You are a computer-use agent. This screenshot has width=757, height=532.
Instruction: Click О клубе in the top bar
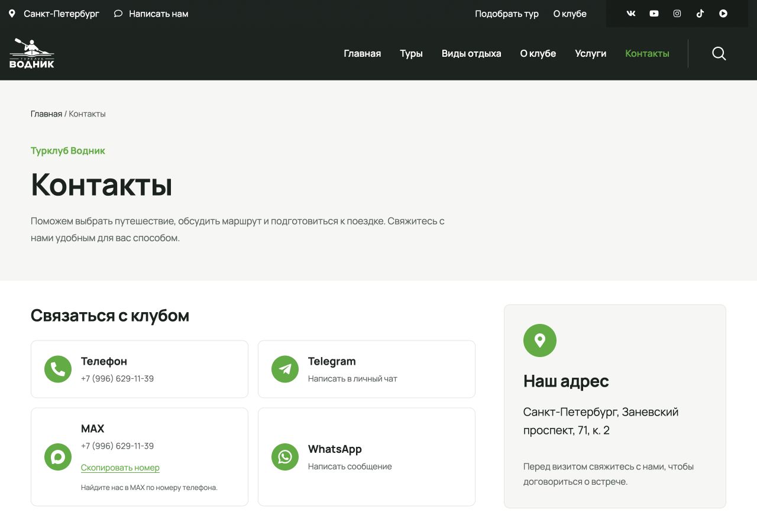(570, 14)
